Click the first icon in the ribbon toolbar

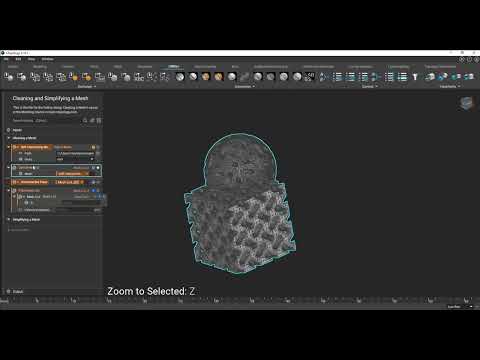click(8, 77)
